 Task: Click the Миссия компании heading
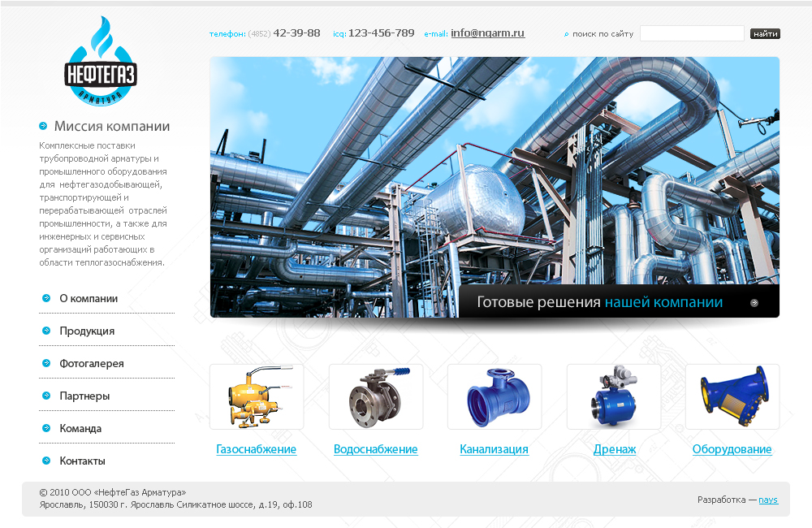pos(112,127)
